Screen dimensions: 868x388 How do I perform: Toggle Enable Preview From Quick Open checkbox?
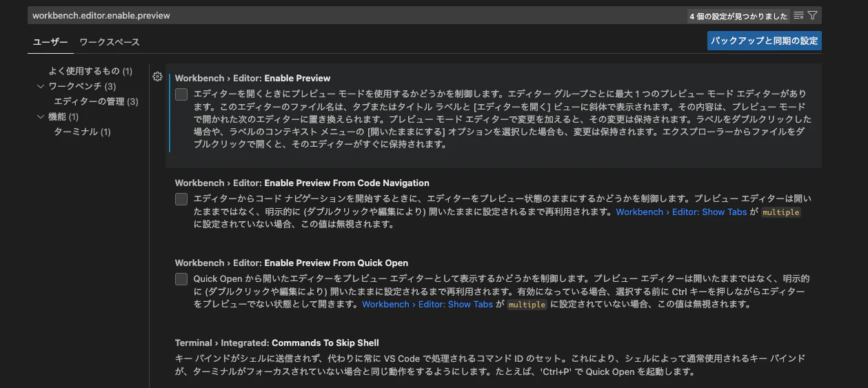[181, 279]
